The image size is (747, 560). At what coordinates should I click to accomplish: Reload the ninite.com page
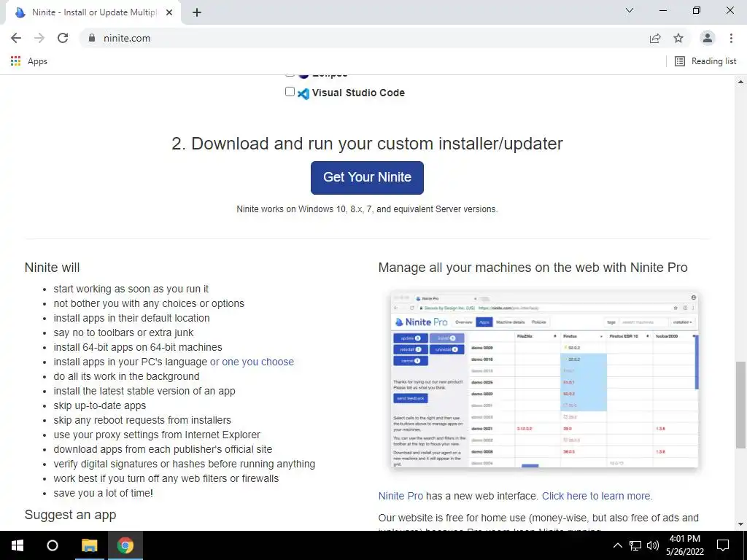63,38
